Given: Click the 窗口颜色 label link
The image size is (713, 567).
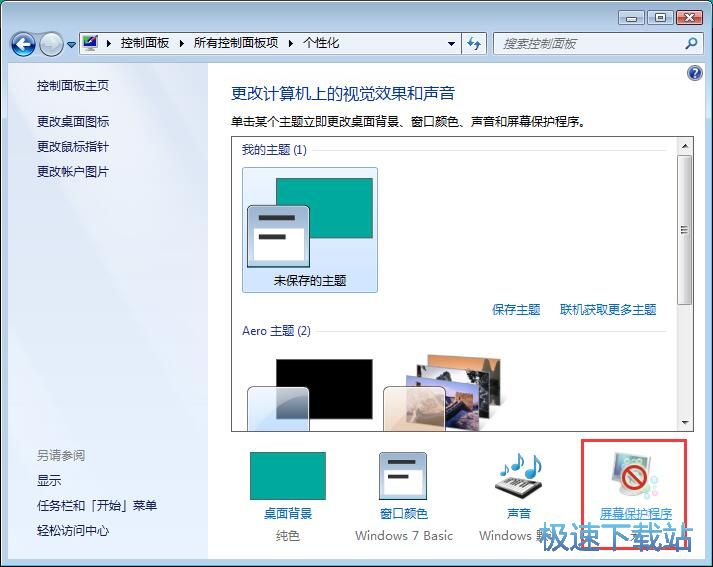Looking at the screenshot, I should 404,514.
